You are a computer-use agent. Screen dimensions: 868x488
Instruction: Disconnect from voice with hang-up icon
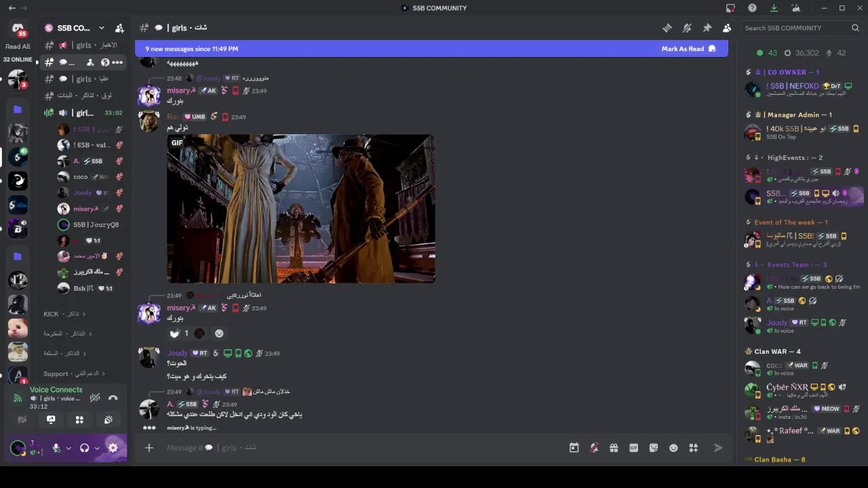coord(113,398)
